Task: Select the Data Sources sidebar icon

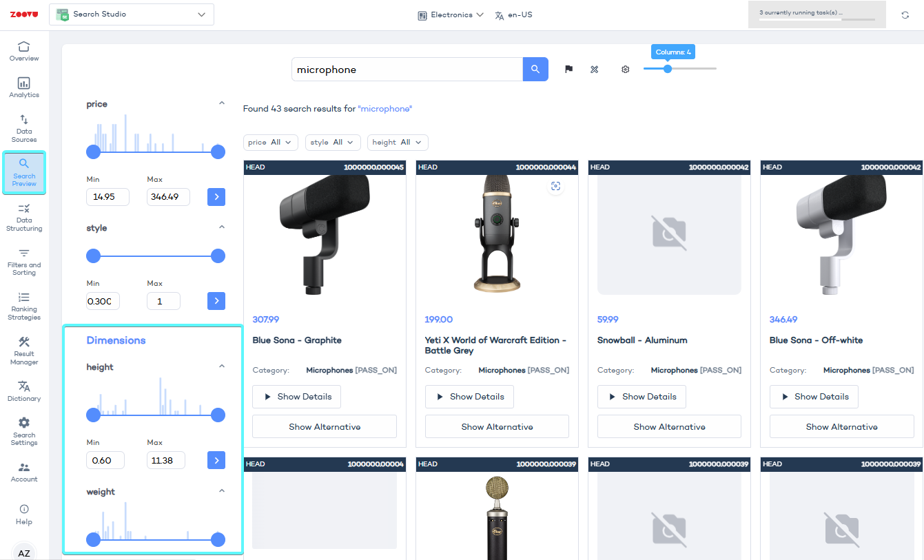Action: [23, 127]
